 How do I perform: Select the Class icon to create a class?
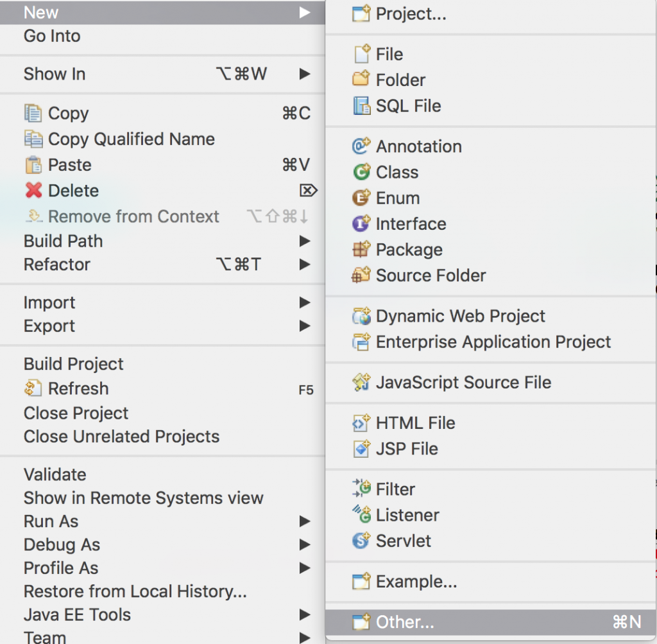361,172
